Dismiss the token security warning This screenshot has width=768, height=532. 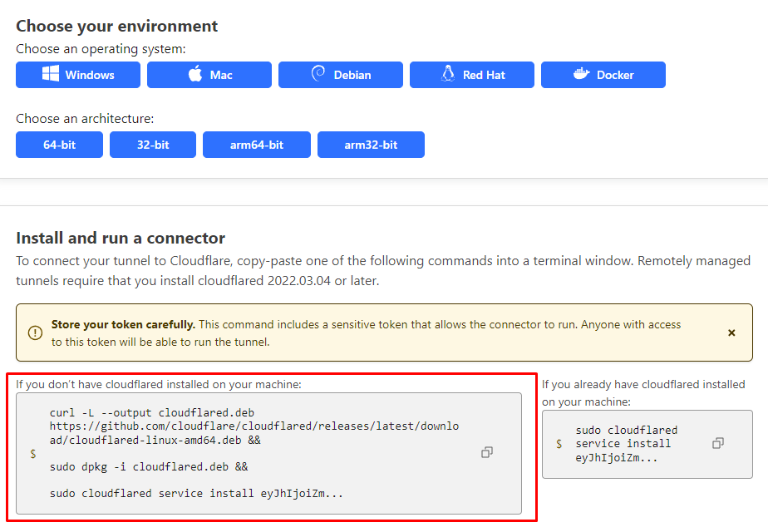click(731, 332)
